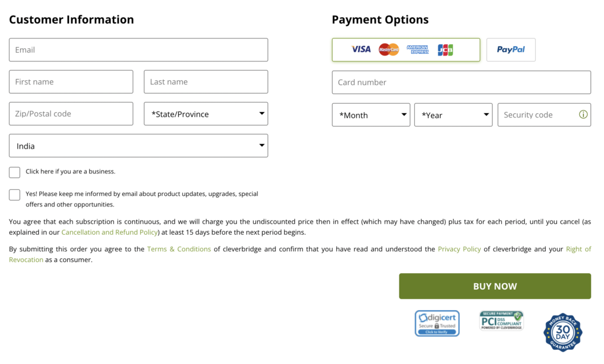Click the security code info icon
Viewport: 604px width, 364px height.
[583, 115]
